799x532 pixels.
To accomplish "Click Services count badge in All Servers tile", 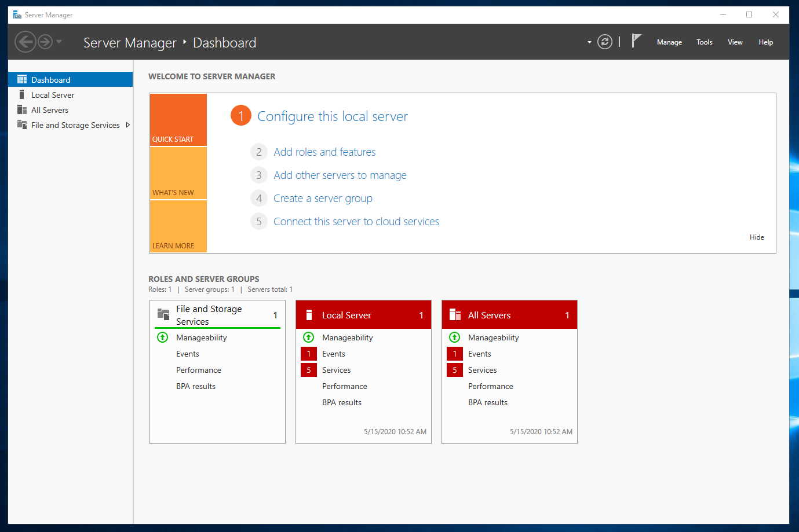I will [x=455, y=370].
